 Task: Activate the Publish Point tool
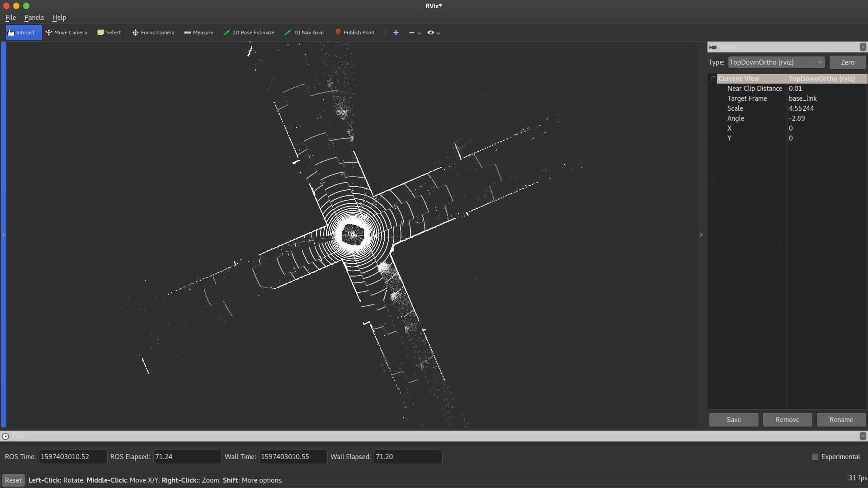click(355, 32)
